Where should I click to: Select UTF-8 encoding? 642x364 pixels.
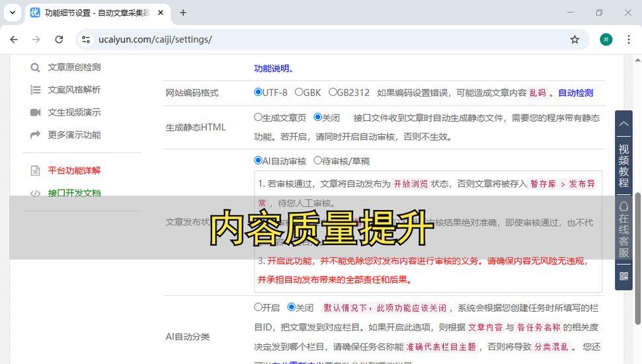(x=258, y=92)
